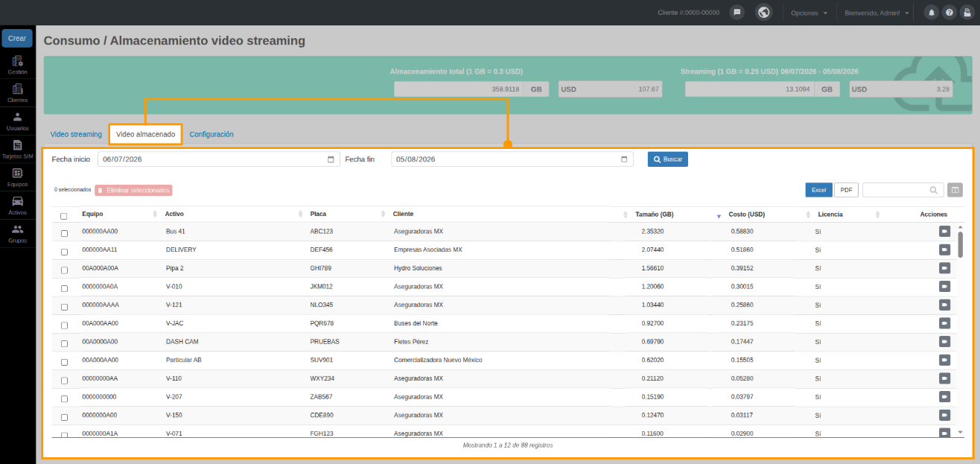Open Gestión in the sidebar
Image resolution: width=980 pixels, height=464 pixels.
pos(18,65)
